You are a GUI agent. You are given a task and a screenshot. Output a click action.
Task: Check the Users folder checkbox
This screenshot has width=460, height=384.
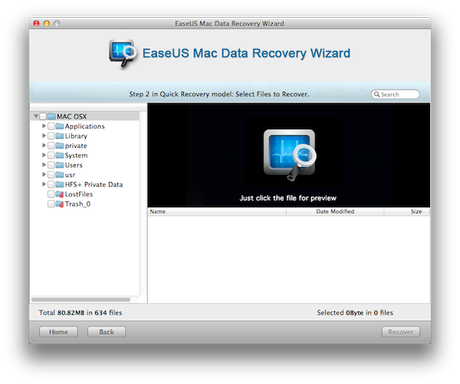click(x=51, y=165)
